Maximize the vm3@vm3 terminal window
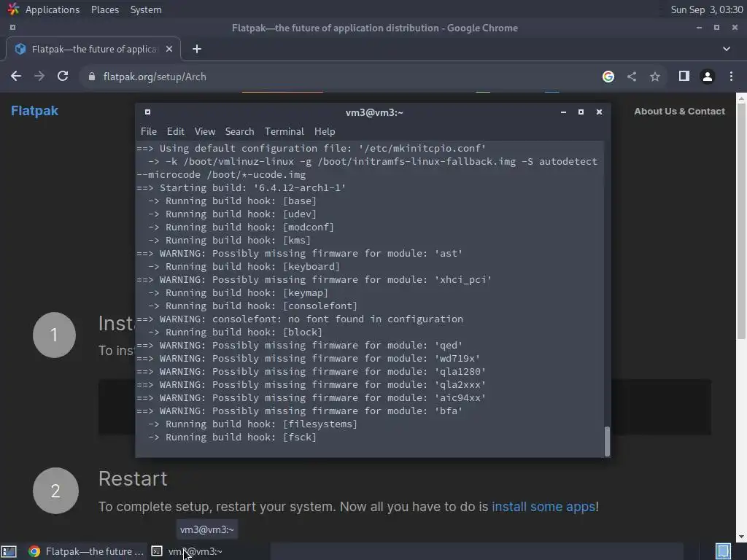This screenshot has height=560, width=747. click(x=581, y=112)
